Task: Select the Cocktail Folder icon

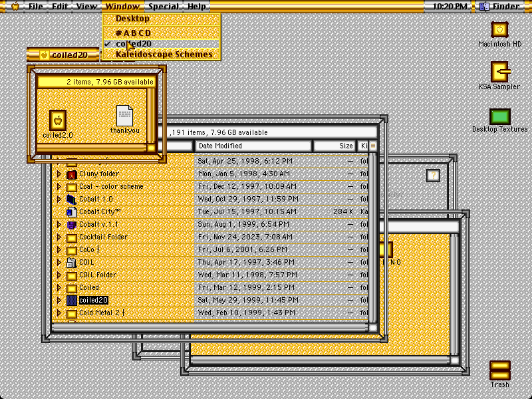Action: tap(72, 237)
